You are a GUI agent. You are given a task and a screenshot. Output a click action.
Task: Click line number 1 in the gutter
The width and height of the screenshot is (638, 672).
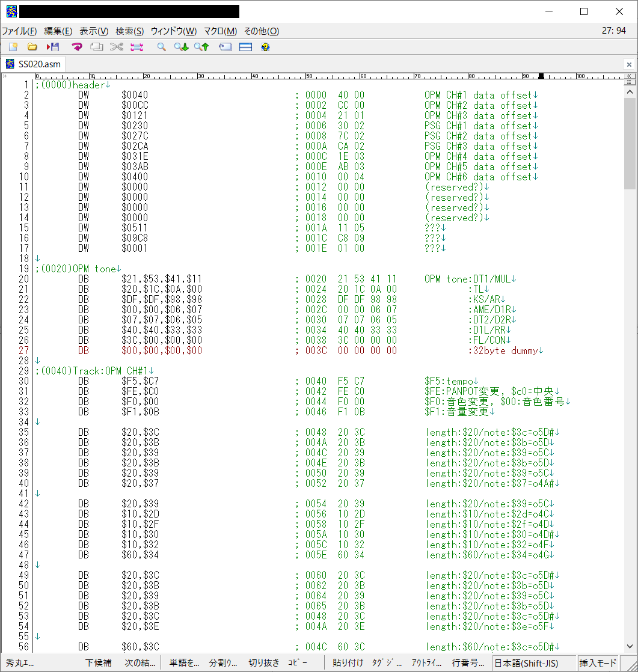coord(26,85)
